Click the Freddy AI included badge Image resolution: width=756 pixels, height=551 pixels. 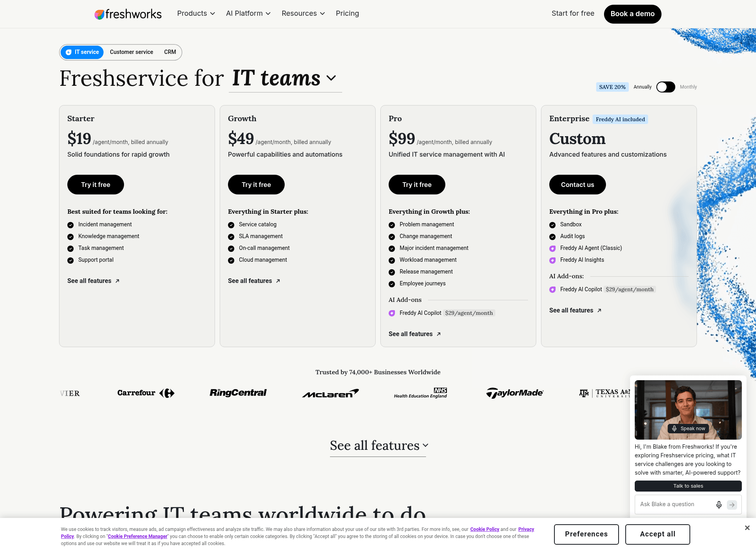point(620,119)
